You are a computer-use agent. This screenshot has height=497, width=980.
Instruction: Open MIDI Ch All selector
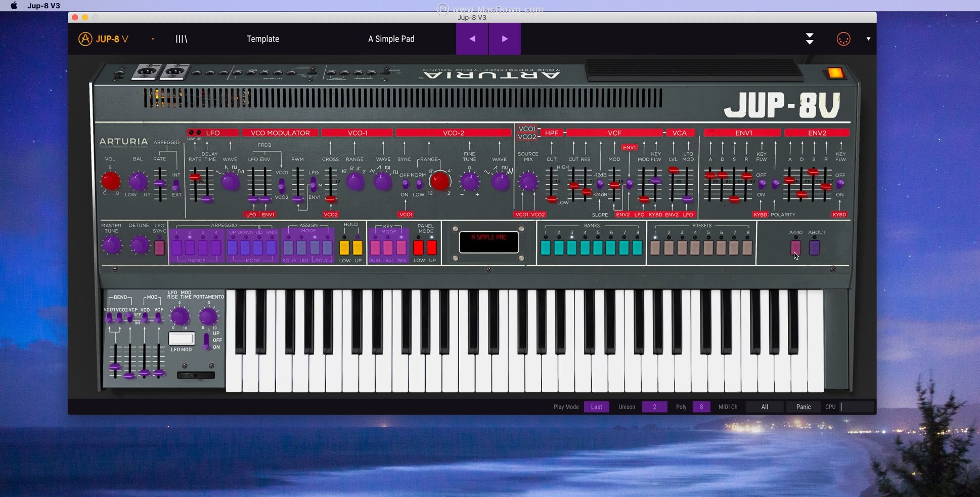point(765,407)
